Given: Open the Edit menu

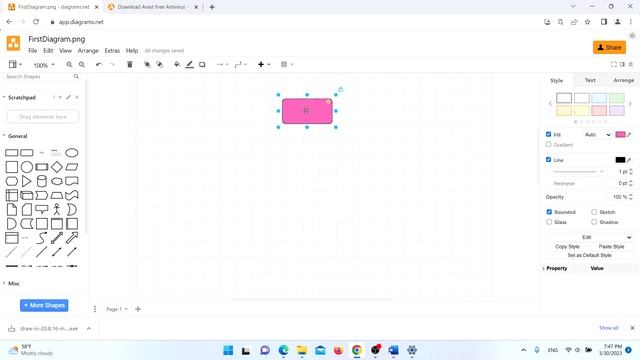Looking at the screenshot, I should 48,51.
